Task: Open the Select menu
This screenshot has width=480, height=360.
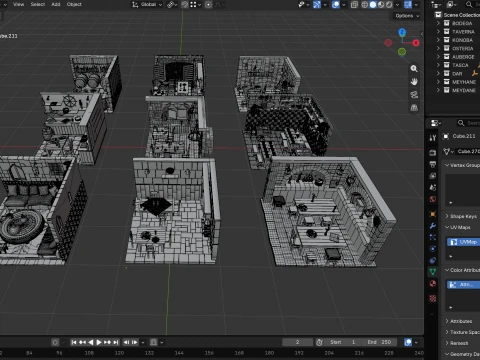Action: tap(38, 4)
